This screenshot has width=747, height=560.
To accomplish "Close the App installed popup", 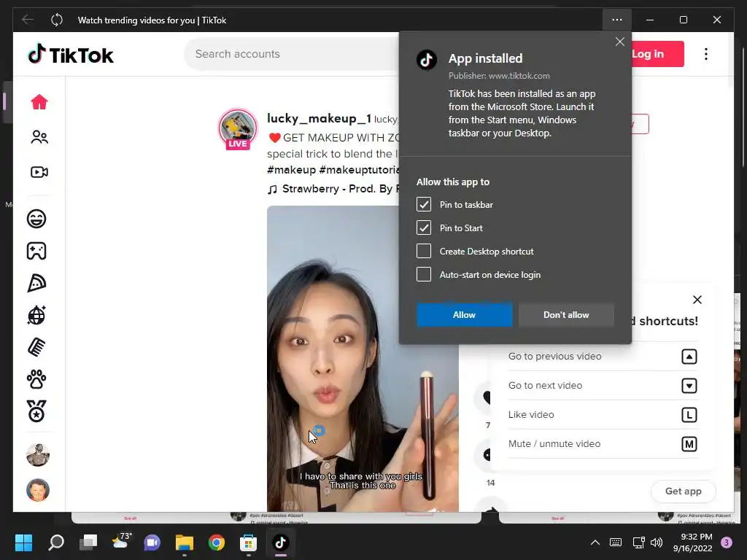I will coord(620,42).
